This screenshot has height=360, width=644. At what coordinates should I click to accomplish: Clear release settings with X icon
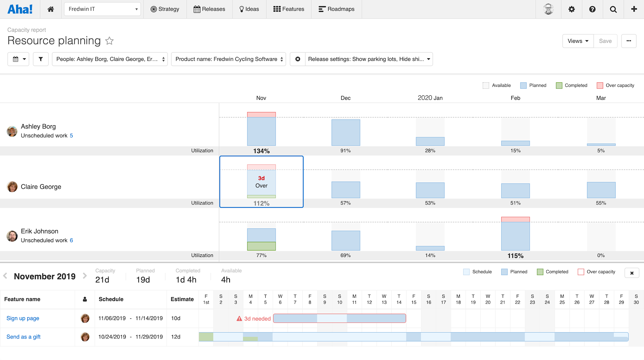298,59
